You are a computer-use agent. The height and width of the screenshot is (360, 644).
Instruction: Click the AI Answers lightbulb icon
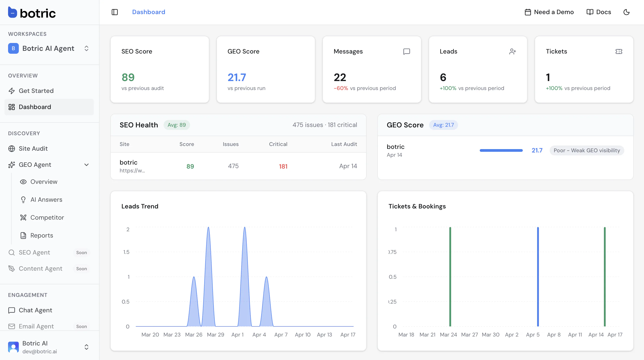[x=23, y=200]
